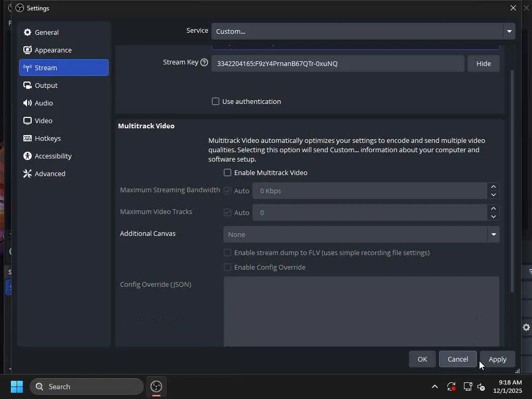Click the Hide button for stream key
This screenshot has width=532, height=399.
click(483, 63)
